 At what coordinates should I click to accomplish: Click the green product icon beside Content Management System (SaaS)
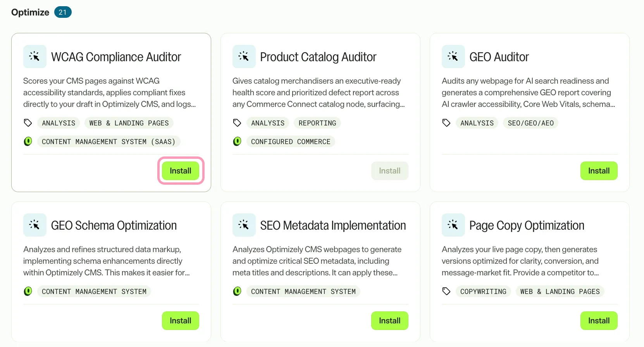[x=28, y=141]
